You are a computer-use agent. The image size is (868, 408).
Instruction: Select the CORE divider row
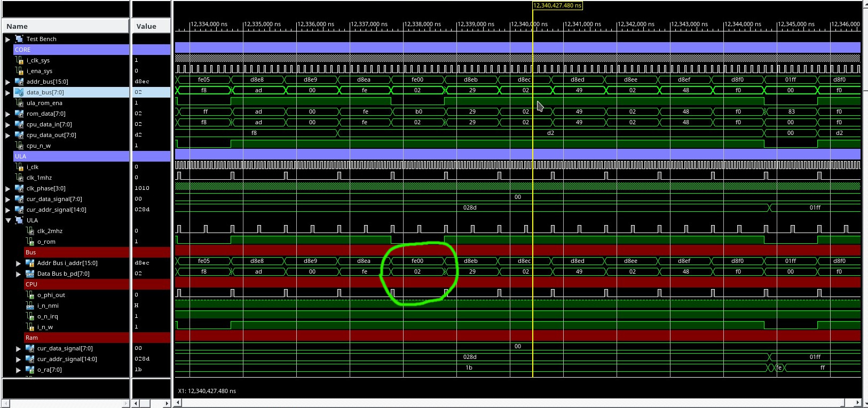71,50
